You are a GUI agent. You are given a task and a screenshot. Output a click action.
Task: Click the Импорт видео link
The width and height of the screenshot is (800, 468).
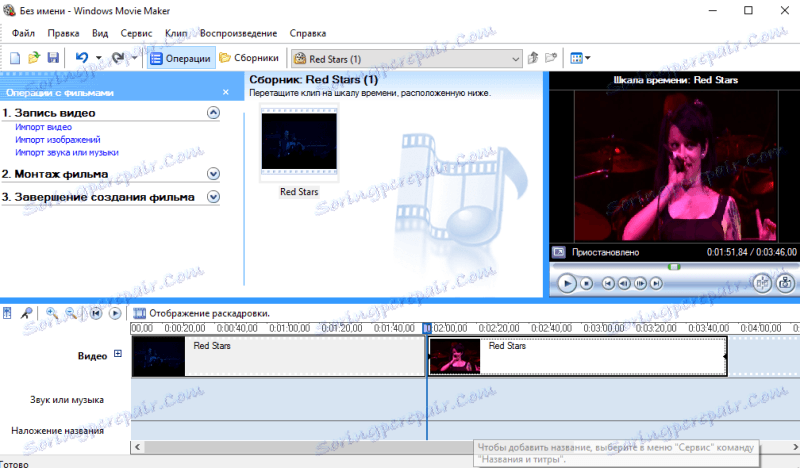[43, 127]
